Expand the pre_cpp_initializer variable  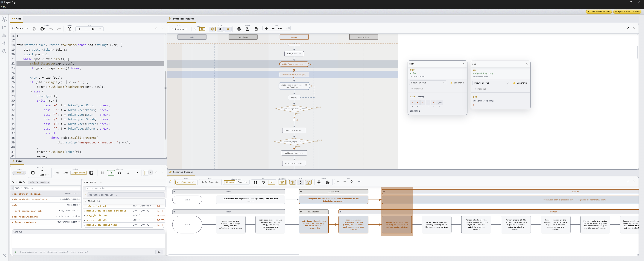click(x=85, y=220)
